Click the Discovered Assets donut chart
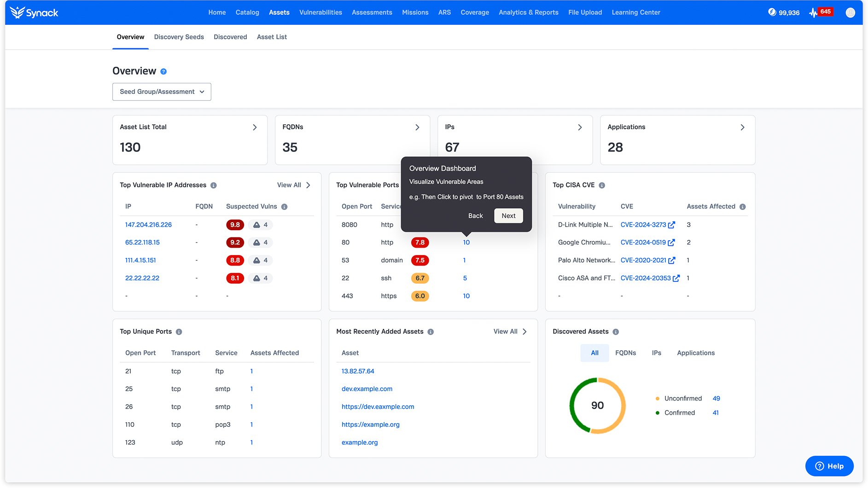The height and width of the screenshot is (488, 868). coord(597,405)
